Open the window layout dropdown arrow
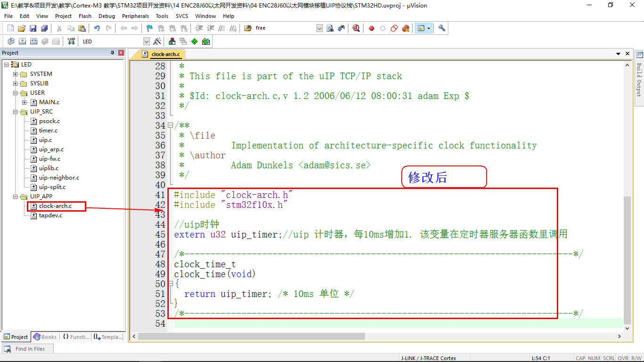The width and height of the screenshot is (644, 362). click(429, 28)
